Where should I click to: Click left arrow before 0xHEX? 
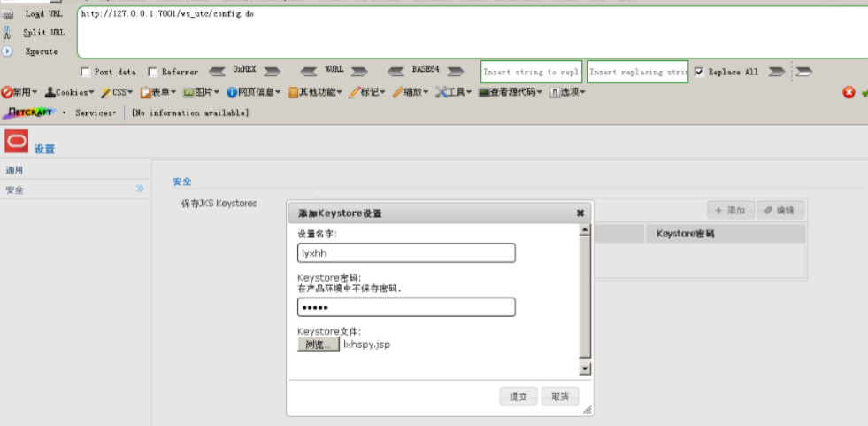pyautogui.click(x=218, y=72)
